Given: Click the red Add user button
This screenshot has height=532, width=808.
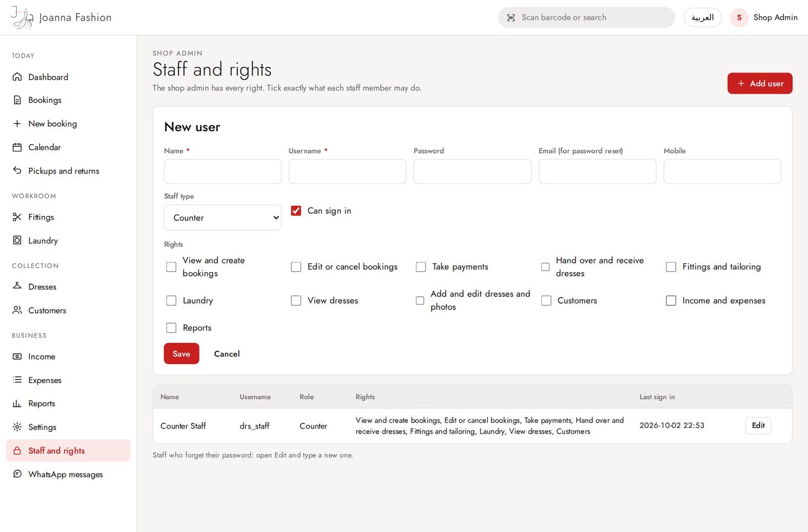Looking at the screenshot, I should coord(760,83).
